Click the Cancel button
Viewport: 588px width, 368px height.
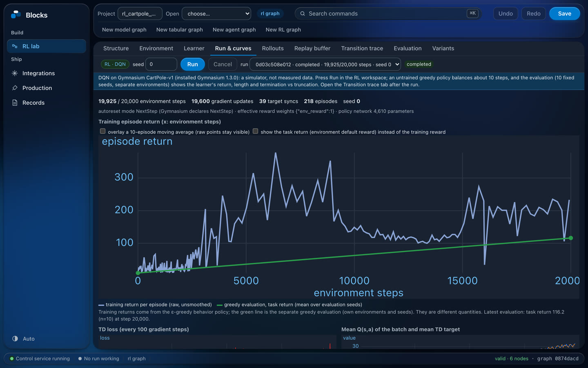tap(223, 64)
